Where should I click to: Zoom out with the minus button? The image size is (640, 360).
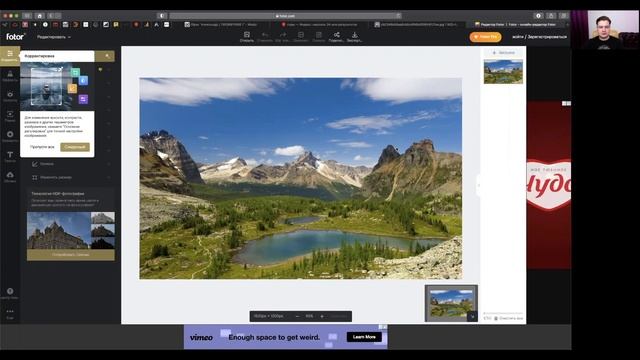297,316
